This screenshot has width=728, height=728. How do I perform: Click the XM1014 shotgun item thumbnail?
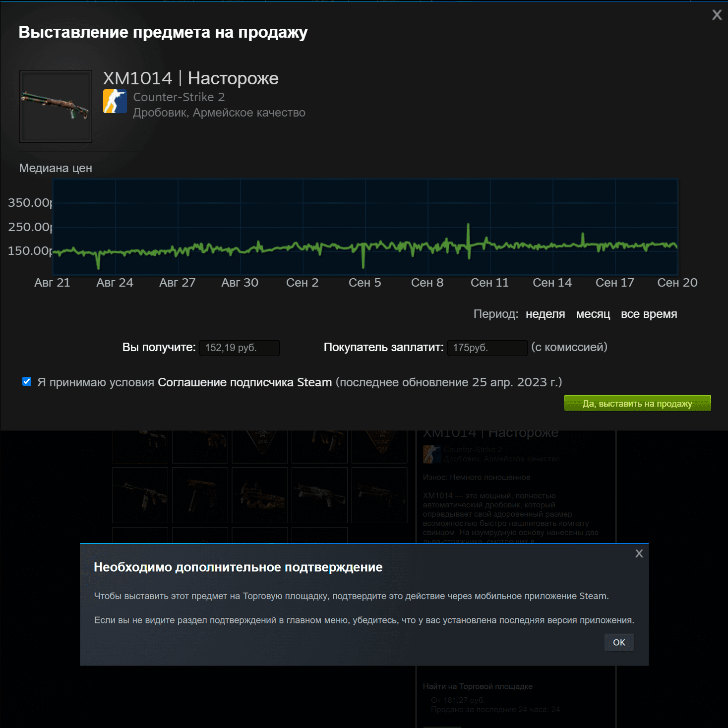click(56, 106)
